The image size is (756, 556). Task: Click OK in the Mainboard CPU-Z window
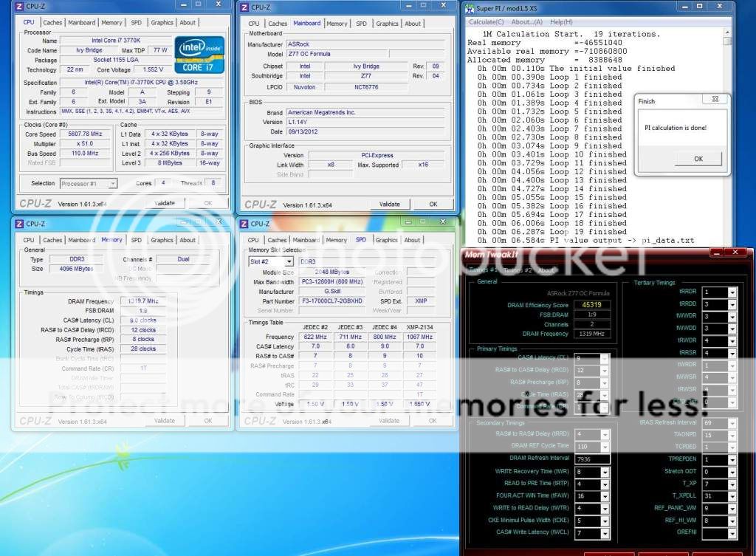[433, 205]
